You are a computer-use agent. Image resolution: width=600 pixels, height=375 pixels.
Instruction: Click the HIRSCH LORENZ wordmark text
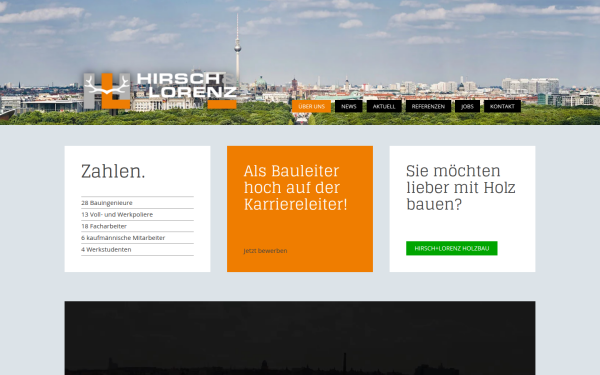point(187,85)
